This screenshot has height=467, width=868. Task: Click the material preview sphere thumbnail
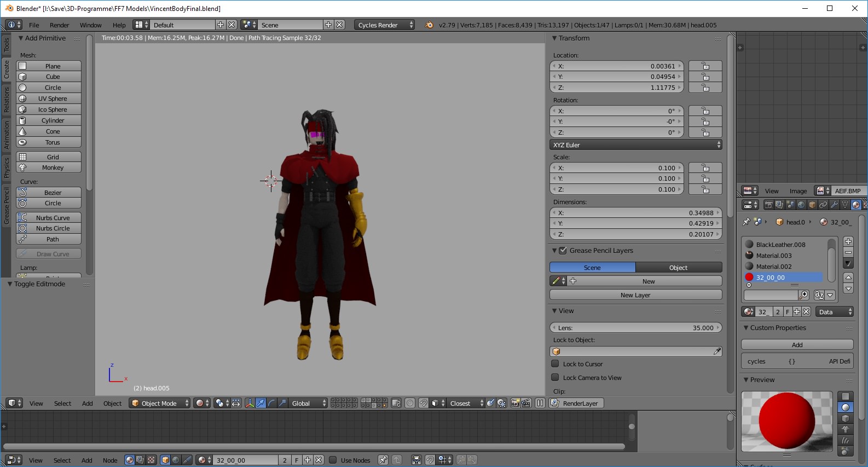tap(787, 421)
